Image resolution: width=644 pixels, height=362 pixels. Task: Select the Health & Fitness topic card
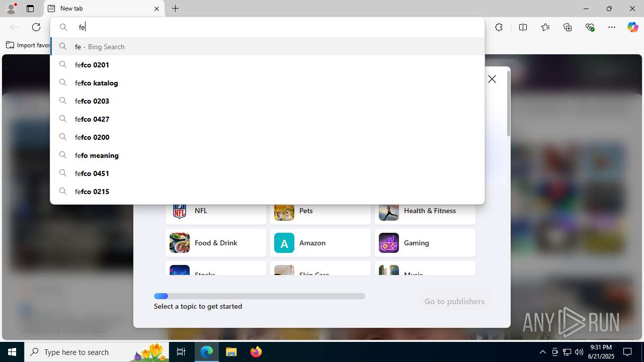tap(425, 214)
